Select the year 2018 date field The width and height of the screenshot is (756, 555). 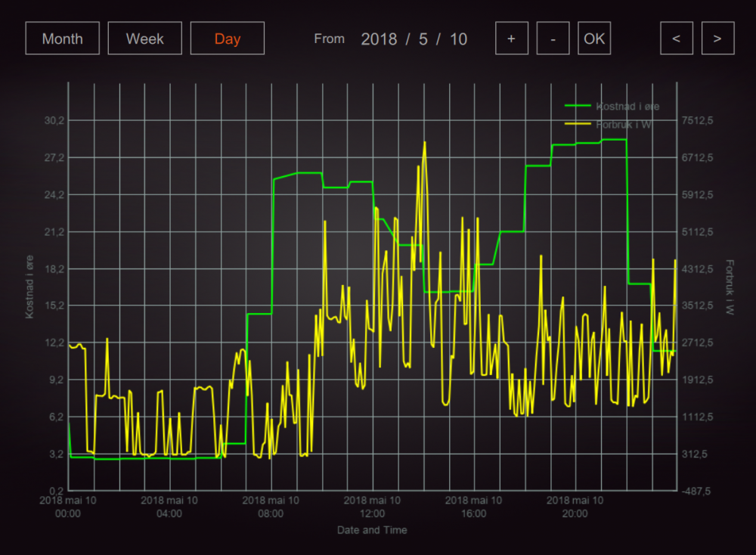tap(379, 39)
